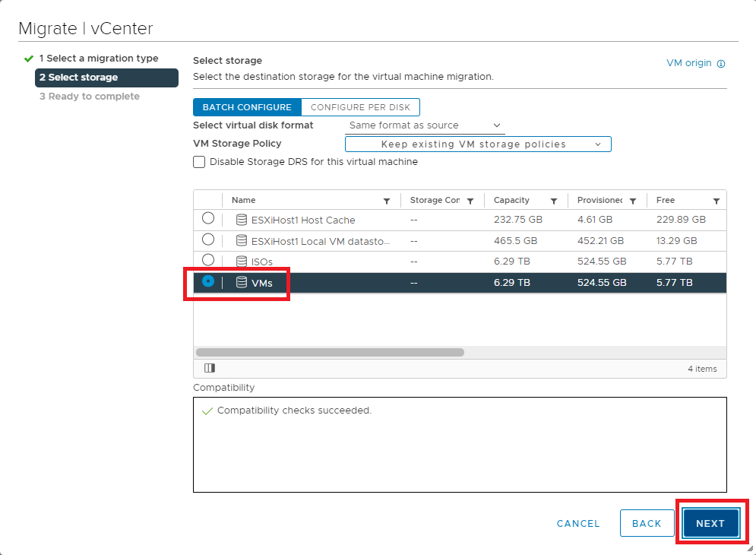Expand the VM Storage Policy dropdown
This screenshot has width=756, height=555.
pyautogui.click(x=478, y=144)
